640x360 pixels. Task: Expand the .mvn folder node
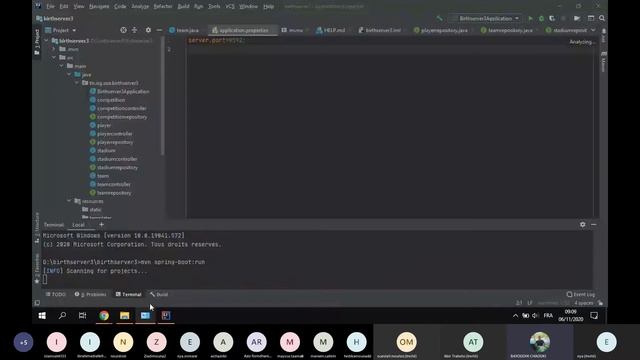click(54, 49)
